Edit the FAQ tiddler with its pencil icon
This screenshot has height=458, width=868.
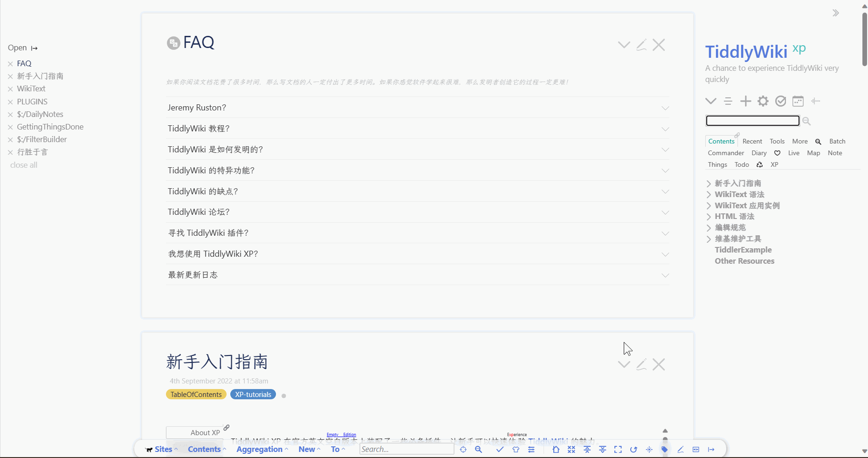[641, 45]
